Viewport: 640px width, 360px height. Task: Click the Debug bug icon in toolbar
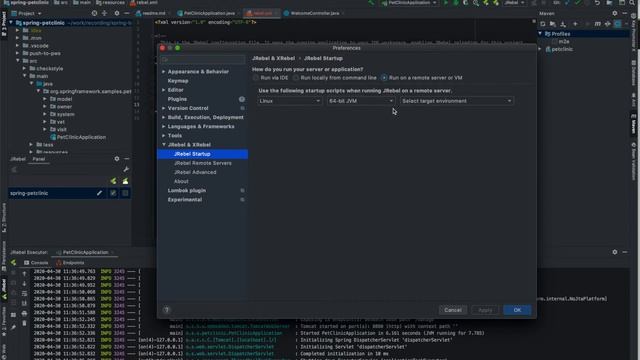tap(456, 3)
